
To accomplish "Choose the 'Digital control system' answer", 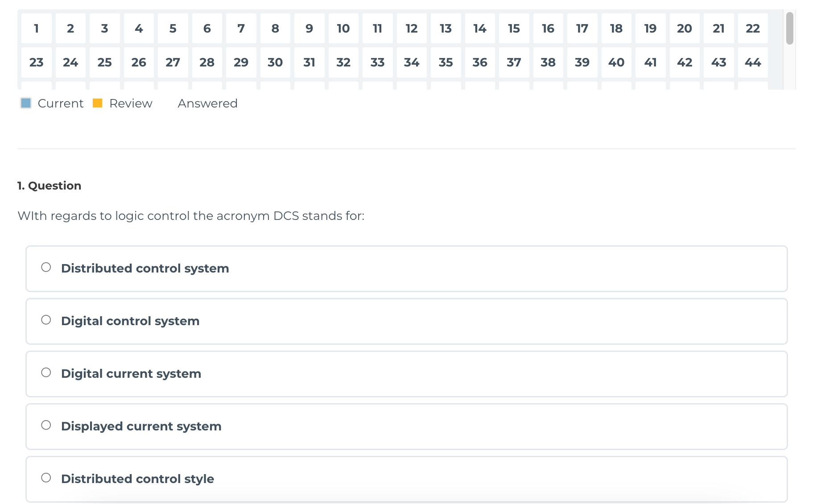I will coord(46,320).
